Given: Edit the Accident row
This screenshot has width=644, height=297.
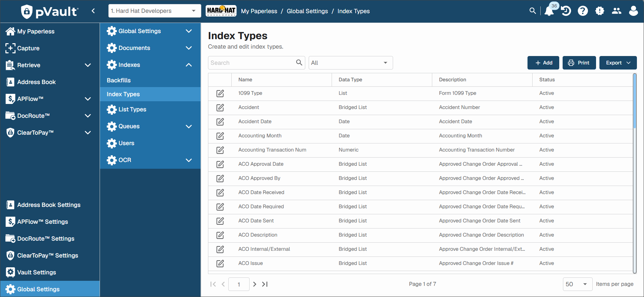Looking at the screenshot, I should [x=220, y=108].
